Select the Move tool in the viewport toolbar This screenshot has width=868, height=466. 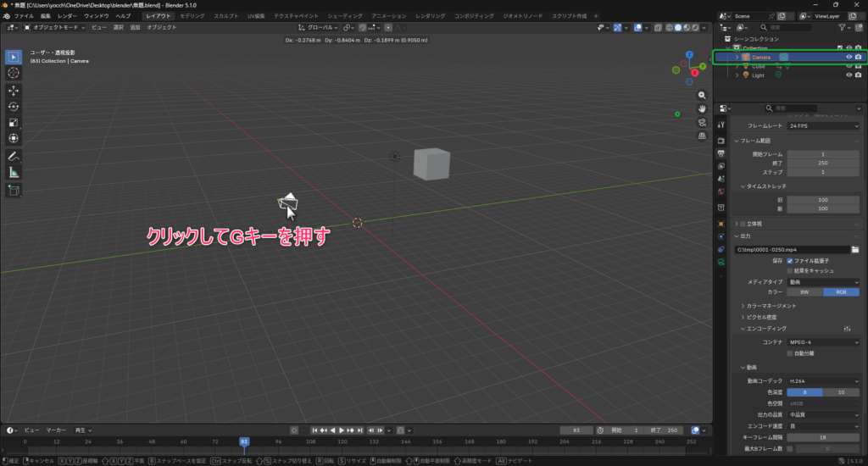click(14, 90)
